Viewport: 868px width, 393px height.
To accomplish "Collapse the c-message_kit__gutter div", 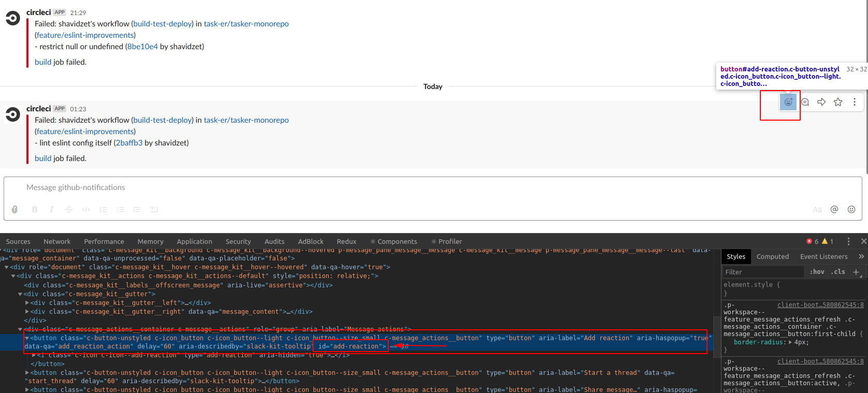I will tap(20, 294).
